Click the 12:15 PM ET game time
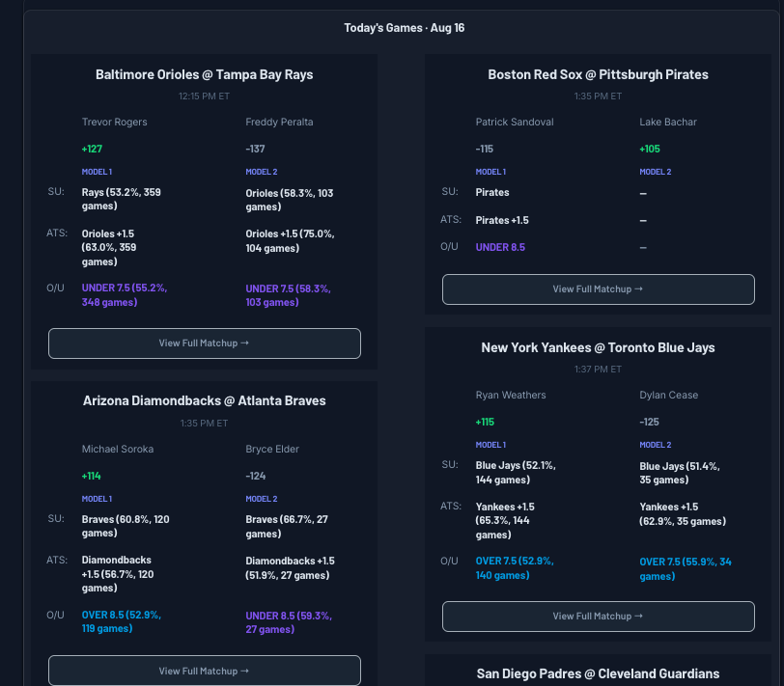Viewport: 784px width, 686px height. click(x=204, y=96)
